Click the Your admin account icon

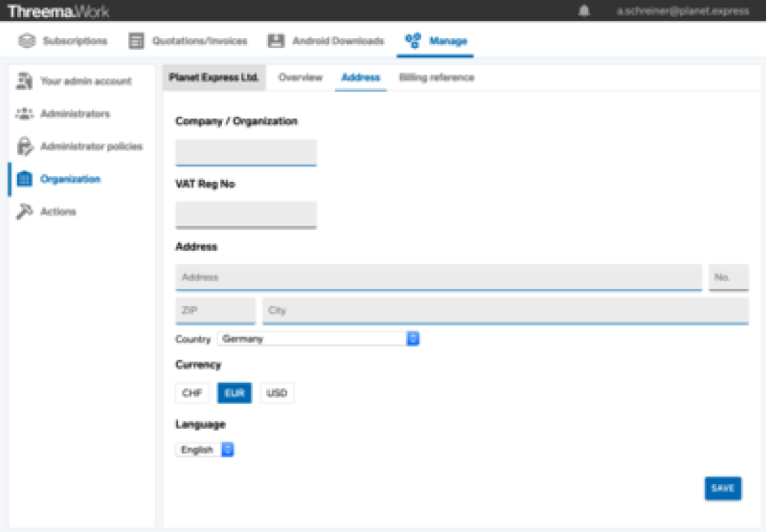click(25, 81)
